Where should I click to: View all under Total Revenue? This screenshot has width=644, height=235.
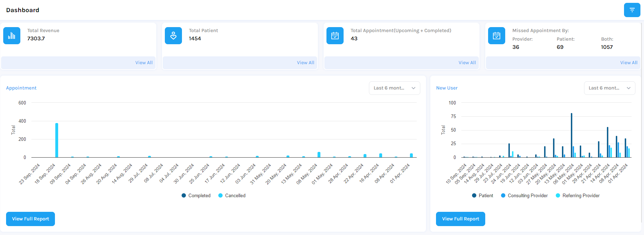coord(144,63)
